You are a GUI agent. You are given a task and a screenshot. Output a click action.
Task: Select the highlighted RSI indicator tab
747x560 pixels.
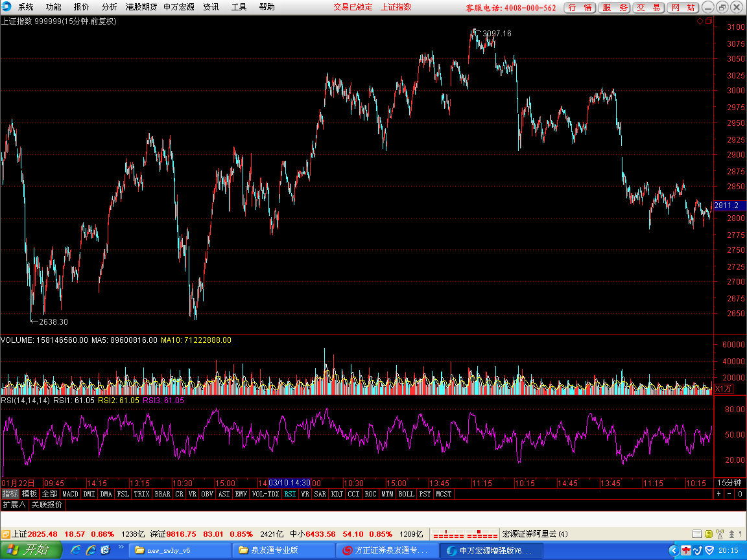coord(290,494)
